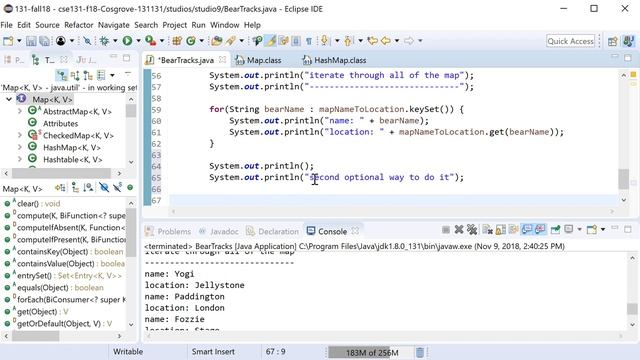640x360 pixels.
Task: Click the New Java Class icon
Action: pos(191,41)
